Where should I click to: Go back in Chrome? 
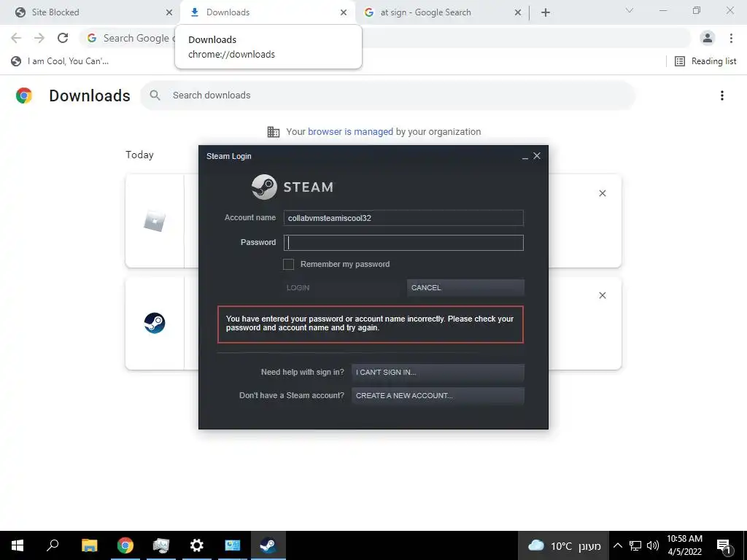pos(16,38)
